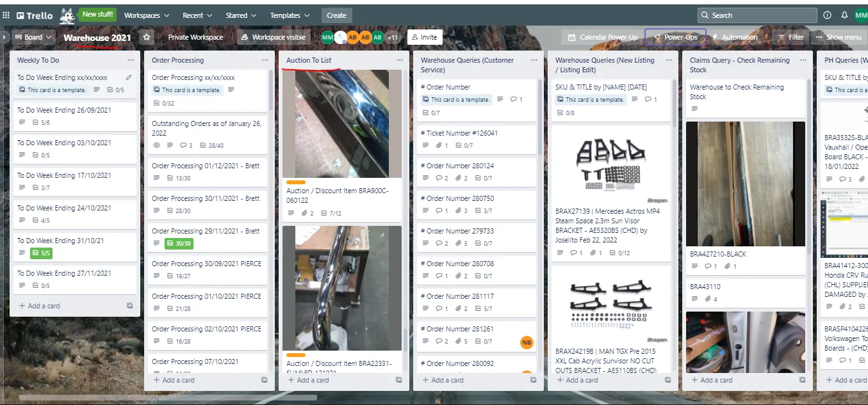Create card from template in Auction To List
Image resolution: width=868 pixels, height=405 pixels.
click(398, 380)
